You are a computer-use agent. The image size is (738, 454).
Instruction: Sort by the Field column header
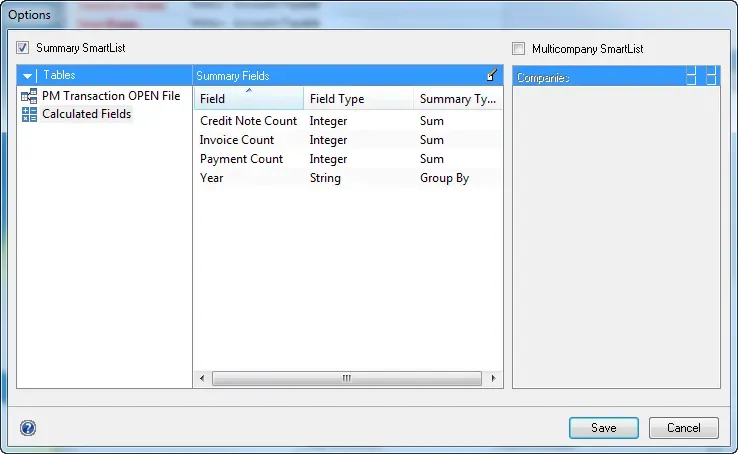pyautogui.click(x=248, y=99)
